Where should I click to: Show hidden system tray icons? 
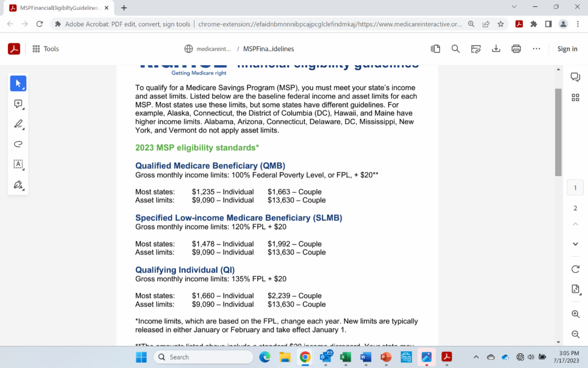point(476,357)
